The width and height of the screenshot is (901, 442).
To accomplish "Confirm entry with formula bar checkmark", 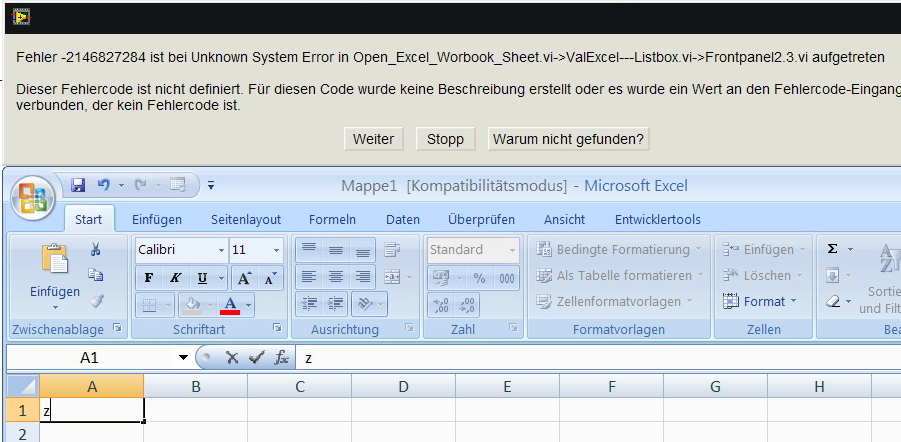I will pos(256,358).
